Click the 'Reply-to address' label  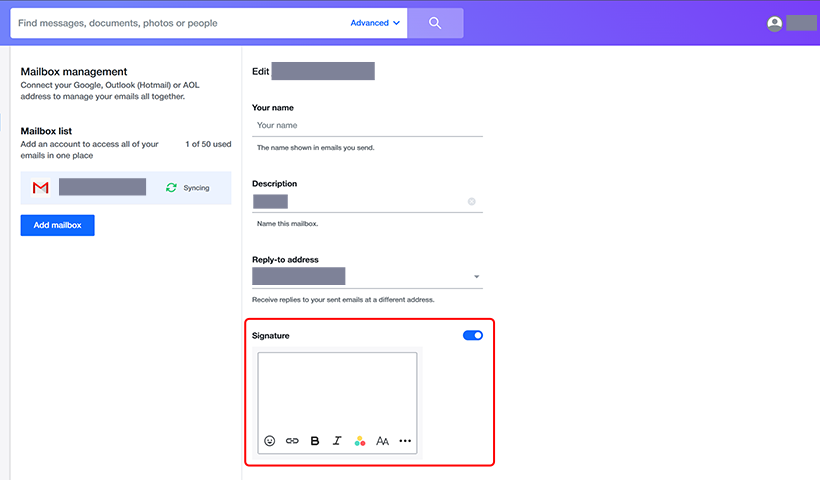[x=285, y=259]
